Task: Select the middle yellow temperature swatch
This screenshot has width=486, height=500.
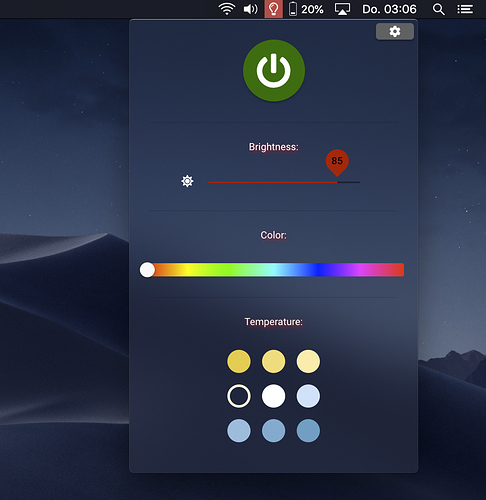Action: pyautogui.click(x=273, y=361)
